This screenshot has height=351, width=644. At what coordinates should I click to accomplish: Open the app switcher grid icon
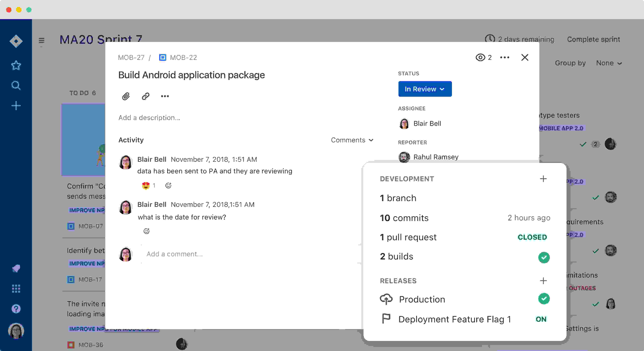coord(16,289)
